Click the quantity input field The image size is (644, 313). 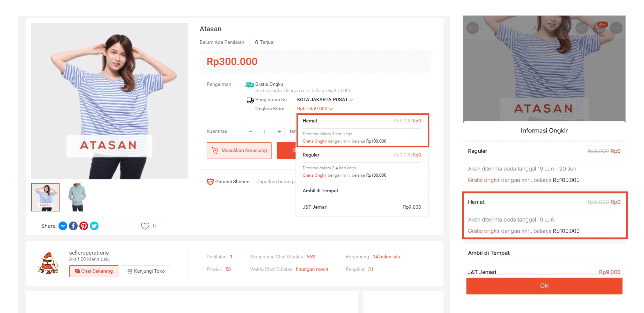(x=265, y=131)
